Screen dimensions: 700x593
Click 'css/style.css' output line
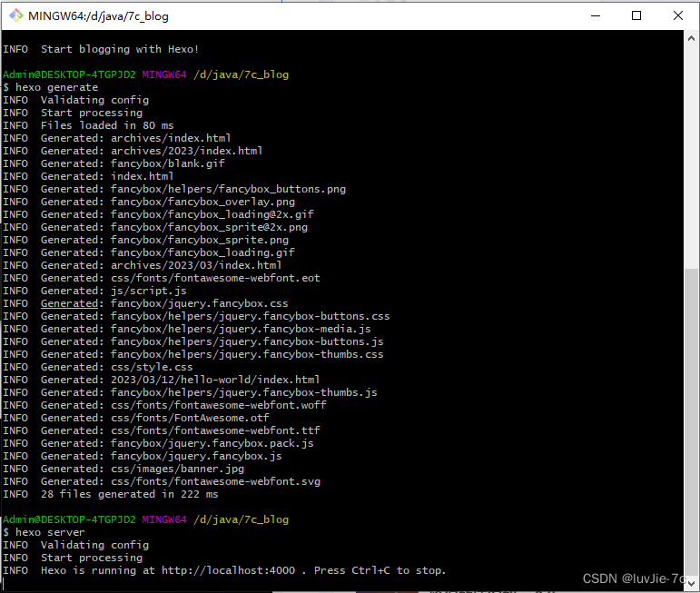point(98,367)
